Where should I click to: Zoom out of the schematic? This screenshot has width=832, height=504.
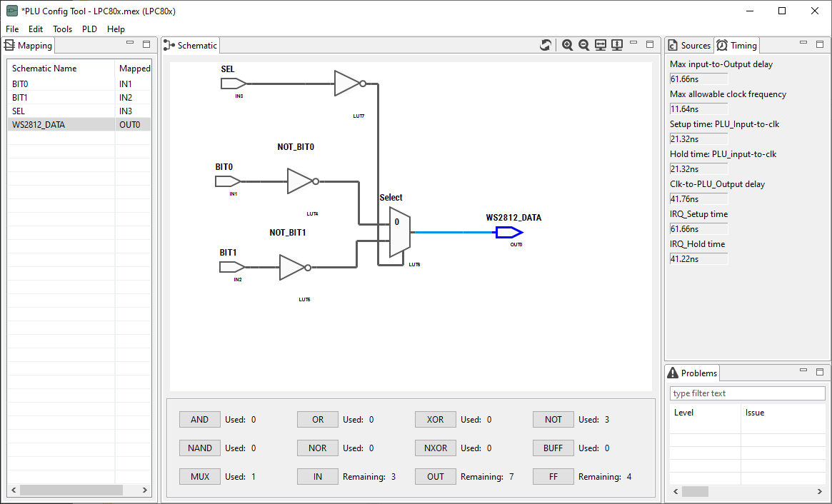point(583,45)
